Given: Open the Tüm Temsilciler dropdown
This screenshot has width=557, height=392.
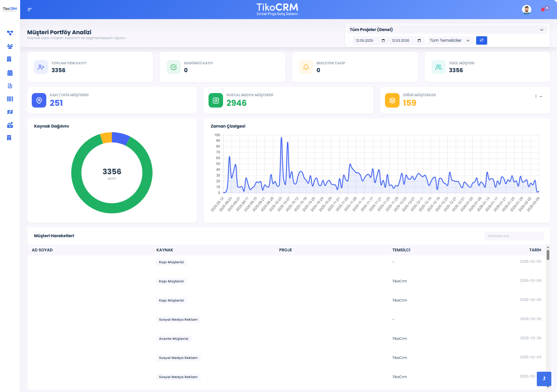Looking at the screenshot, I should pyautogui.click(x=450, y=41).
